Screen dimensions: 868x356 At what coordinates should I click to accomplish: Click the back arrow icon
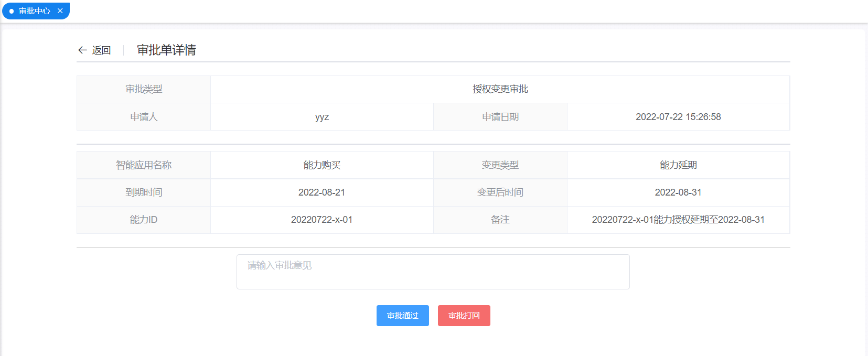point(82,50)
